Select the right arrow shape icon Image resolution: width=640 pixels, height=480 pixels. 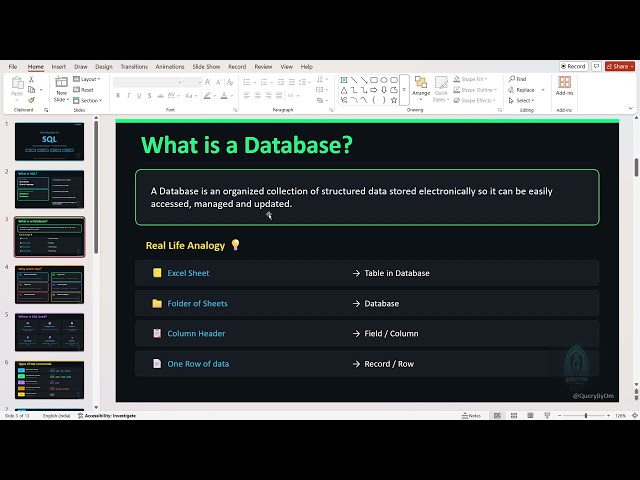(x=374, y=90)
